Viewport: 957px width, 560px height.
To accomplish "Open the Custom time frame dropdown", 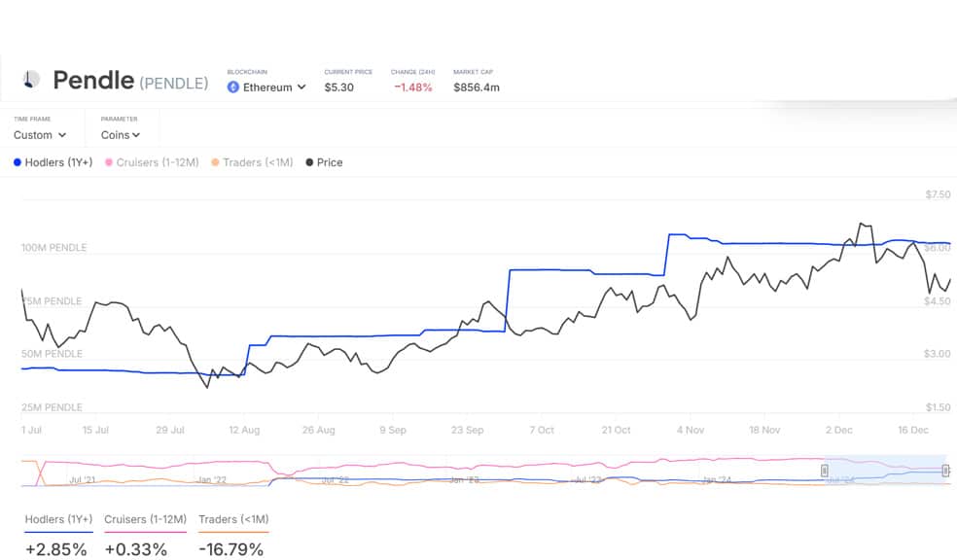I will click(x=40, y=135).
